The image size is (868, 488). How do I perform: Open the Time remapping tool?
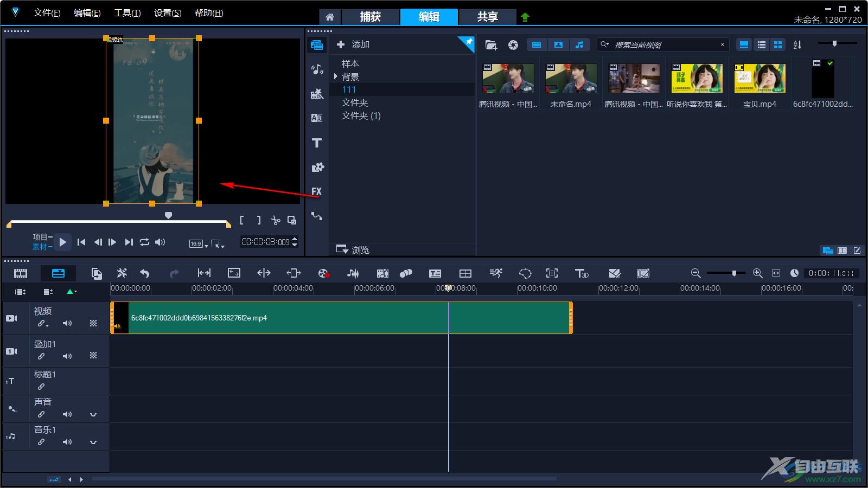pos(496,273)
